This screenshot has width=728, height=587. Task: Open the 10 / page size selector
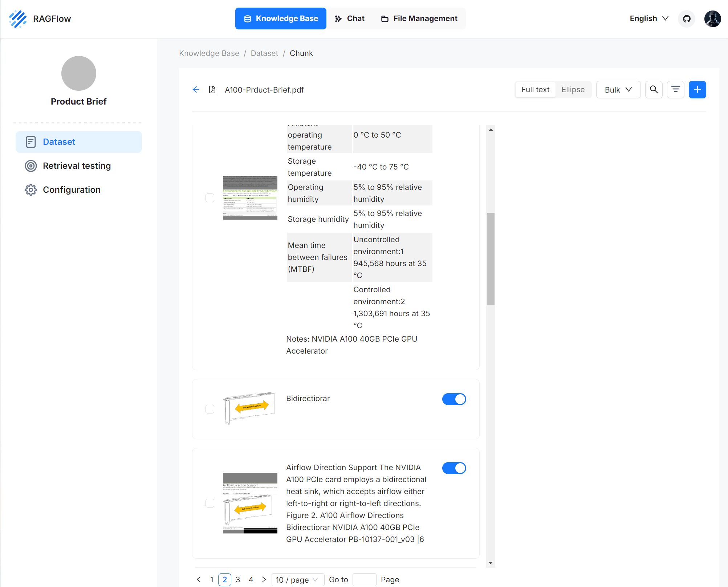297,580
